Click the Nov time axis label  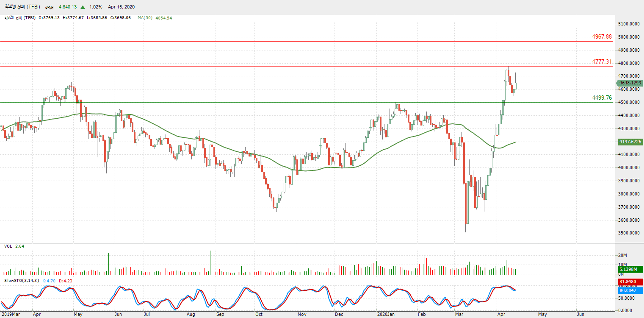click(x=302, y=315)
